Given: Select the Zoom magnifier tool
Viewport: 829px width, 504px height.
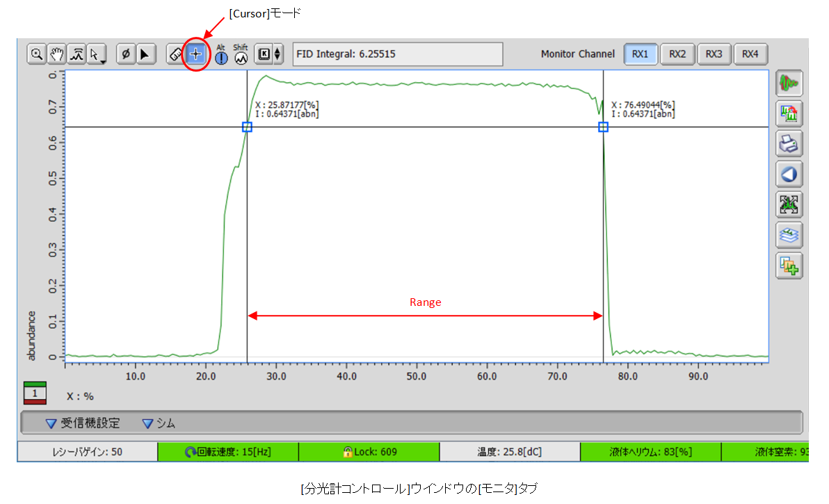Looking at the screenshot, I should [x=36, y=54].
